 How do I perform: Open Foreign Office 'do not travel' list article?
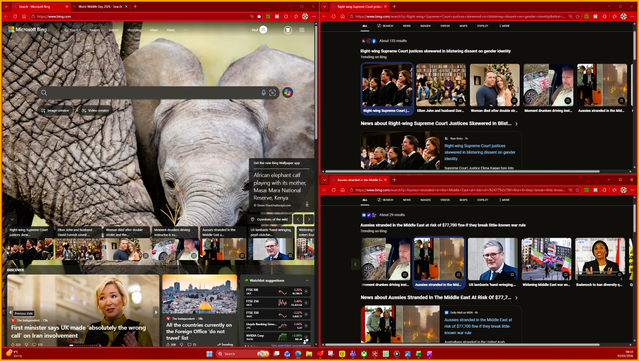coord(199,331)
